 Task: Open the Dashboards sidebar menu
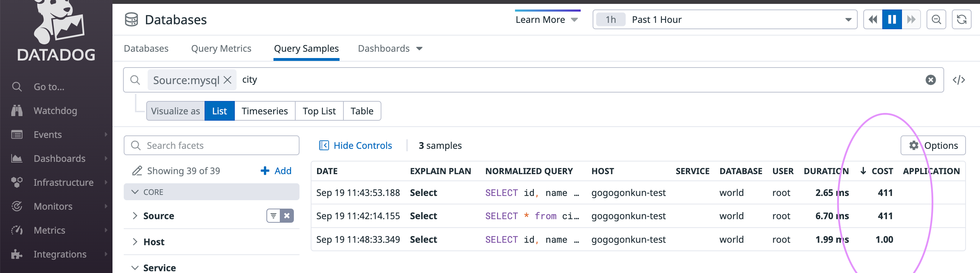point(59,158)
